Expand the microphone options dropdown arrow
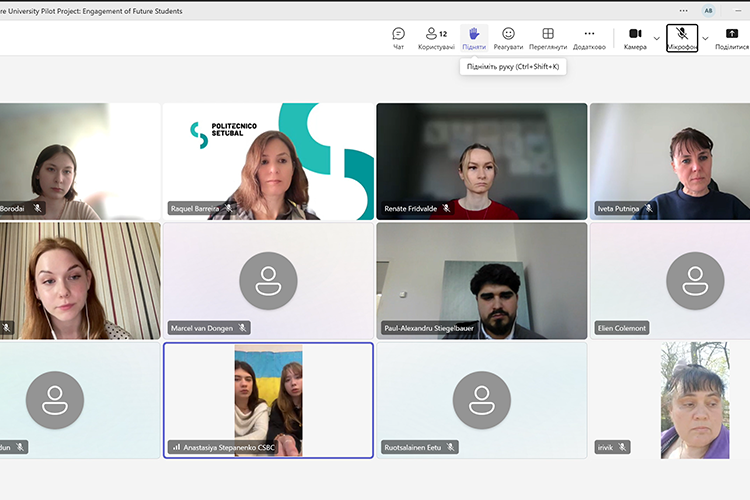The width and height of the screenshot is (750, 500). 705,38
